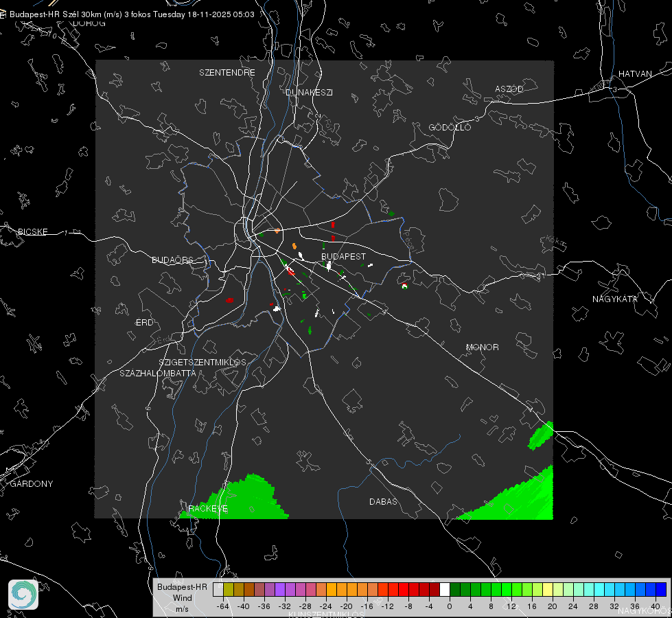Click the '-40' value on the legend scale
This screenshot has height=618, width=672.
[244, 606]
